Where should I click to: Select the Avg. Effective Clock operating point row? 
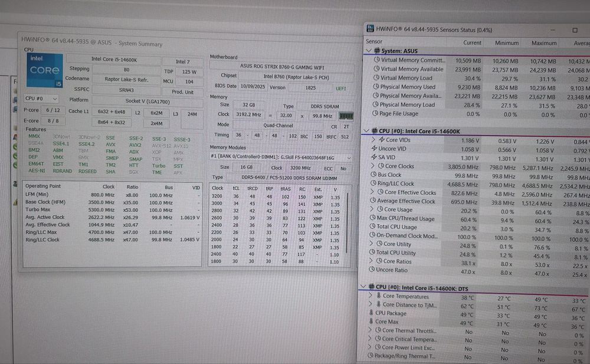pos(112,224)
